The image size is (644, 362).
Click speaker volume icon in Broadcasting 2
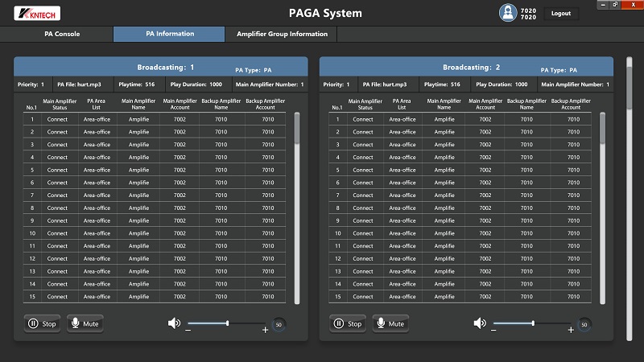(480, 323)
